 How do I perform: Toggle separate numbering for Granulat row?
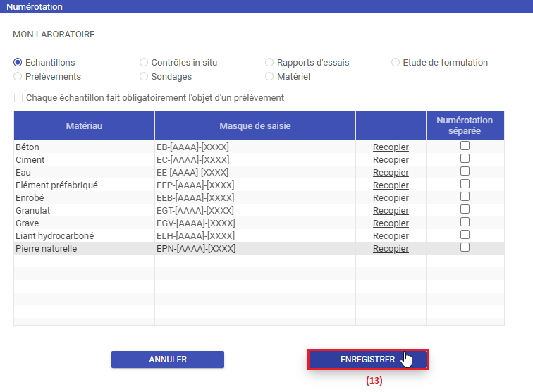click(x=465, y=209)
